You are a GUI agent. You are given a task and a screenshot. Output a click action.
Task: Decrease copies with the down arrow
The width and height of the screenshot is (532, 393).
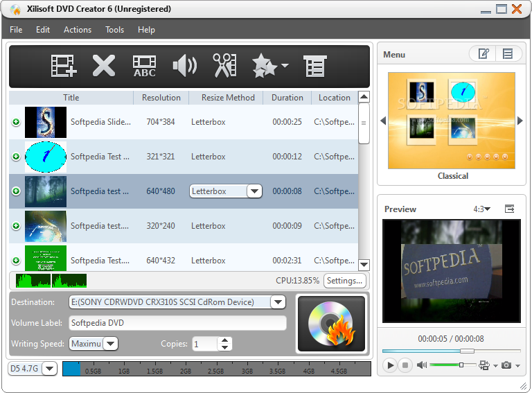coord(224,347)
